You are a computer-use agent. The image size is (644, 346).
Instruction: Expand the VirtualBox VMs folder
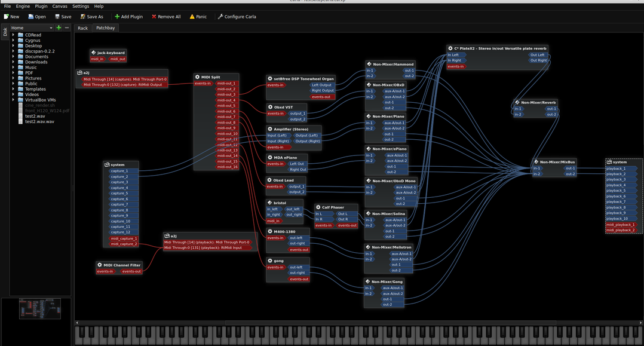pos(13,100)
